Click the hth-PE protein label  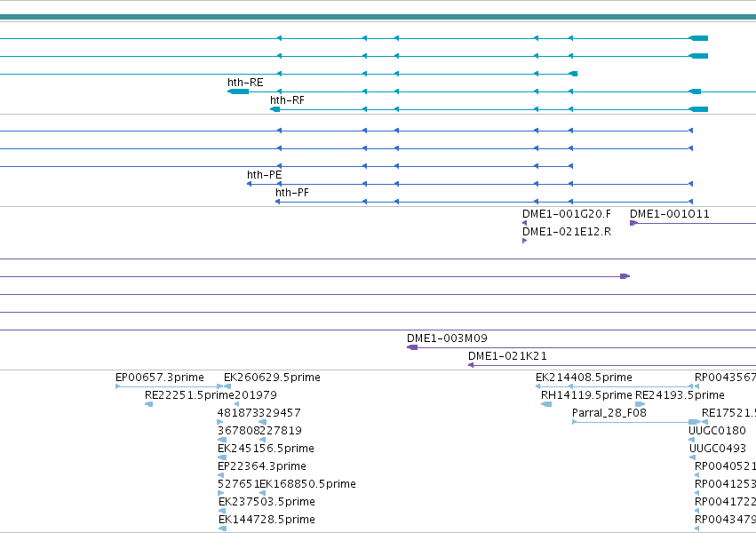point(264,175)
